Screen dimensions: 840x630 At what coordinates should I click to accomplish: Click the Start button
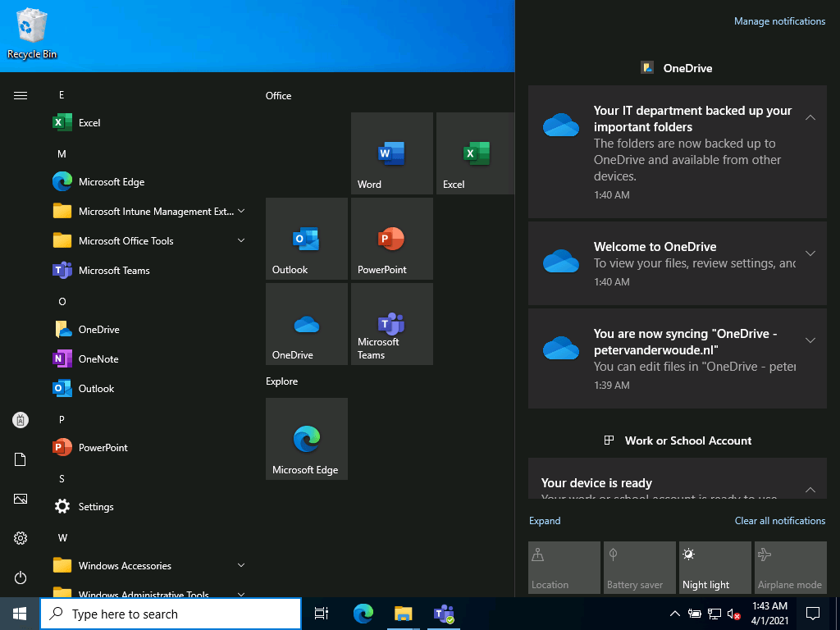point(18,613)
